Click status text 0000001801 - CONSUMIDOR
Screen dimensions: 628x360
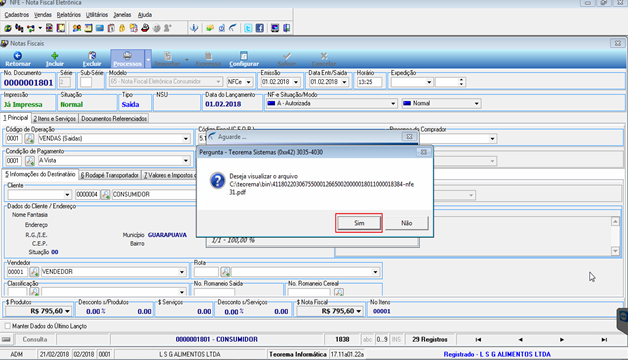coord(217,340)
